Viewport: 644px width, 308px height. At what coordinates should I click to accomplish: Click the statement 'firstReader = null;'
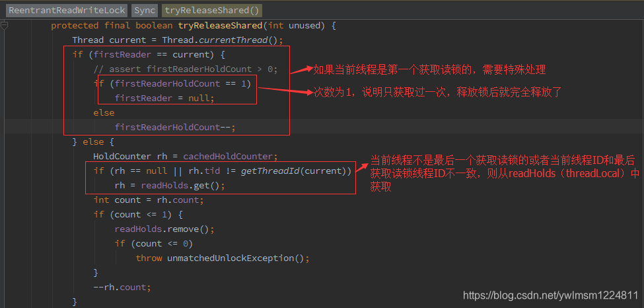(x=164, y=98)
